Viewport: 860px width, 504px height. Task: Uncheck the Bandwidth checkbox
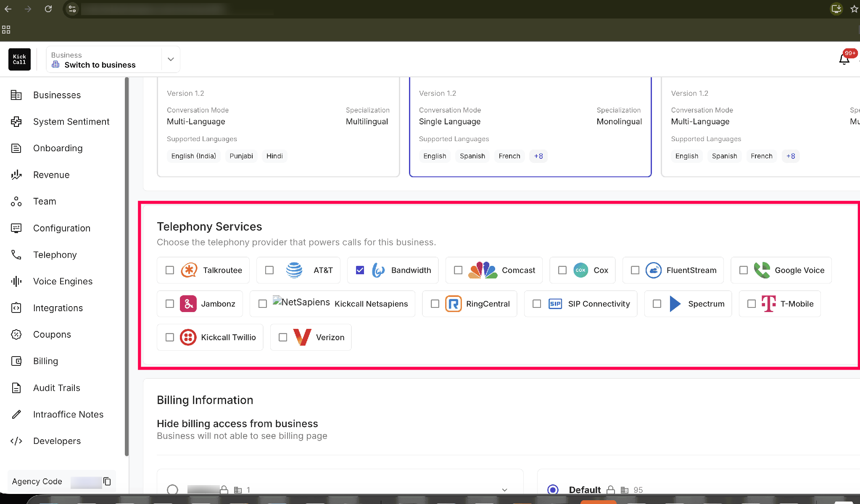(x=360, y=270)
